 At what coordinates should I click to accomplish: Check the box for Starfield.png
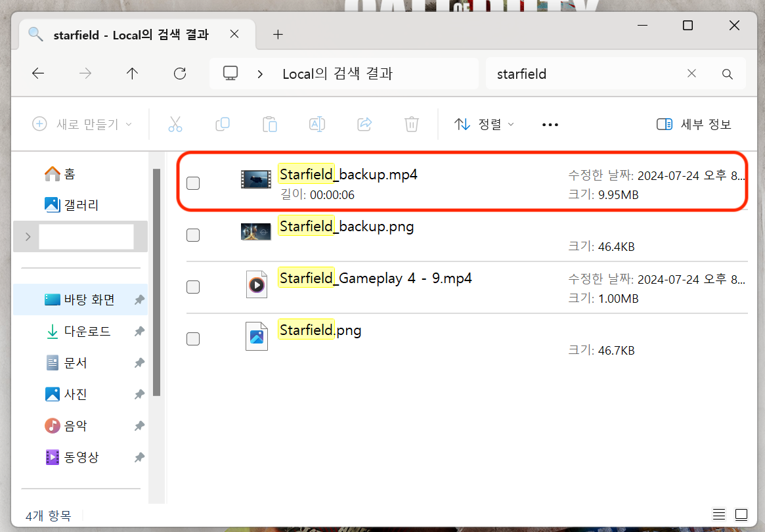(x=193, y=339)
